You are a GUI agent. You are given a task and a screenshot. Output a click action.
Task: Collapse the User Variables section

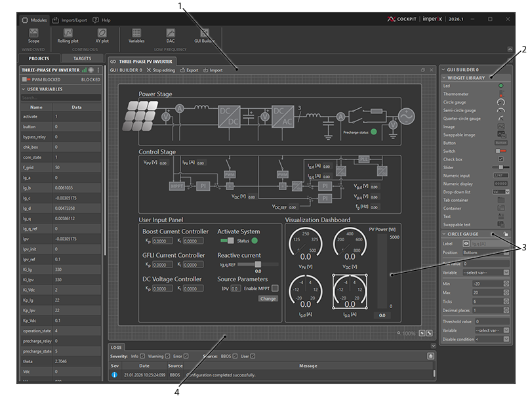pos(23,89)
